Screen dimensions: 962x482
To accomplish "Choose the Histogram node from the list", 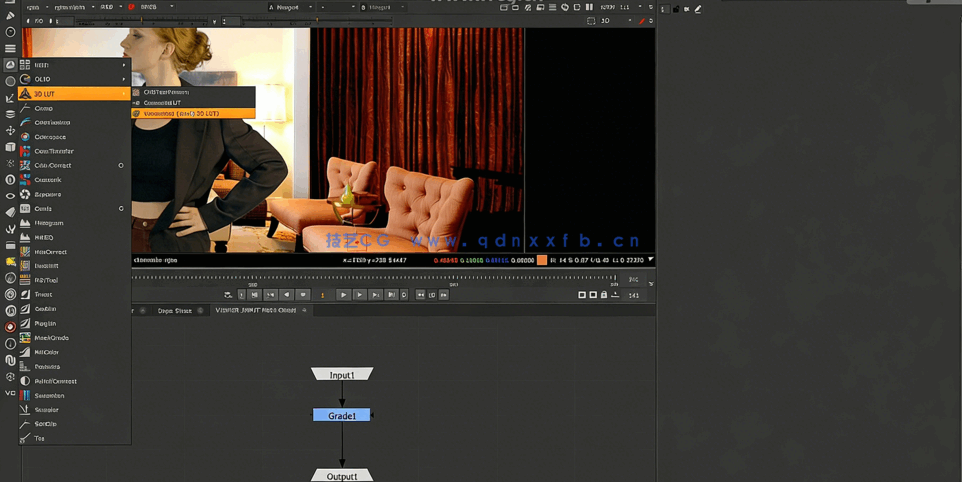I will point(49,223).
